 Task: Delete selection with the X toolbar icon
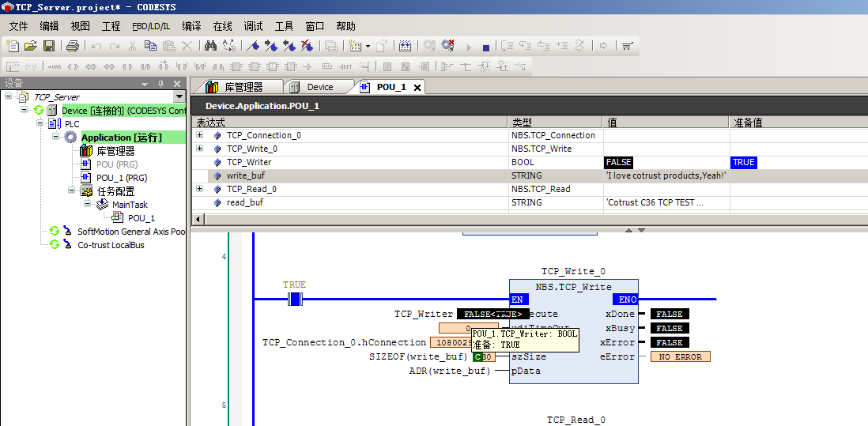click(x=187, y=46)
